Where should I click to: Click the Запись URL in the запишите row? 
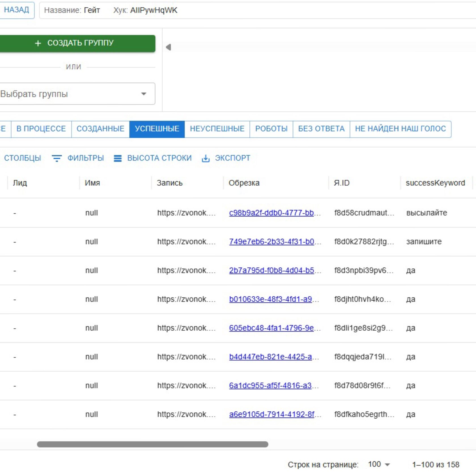coord(186,242)
